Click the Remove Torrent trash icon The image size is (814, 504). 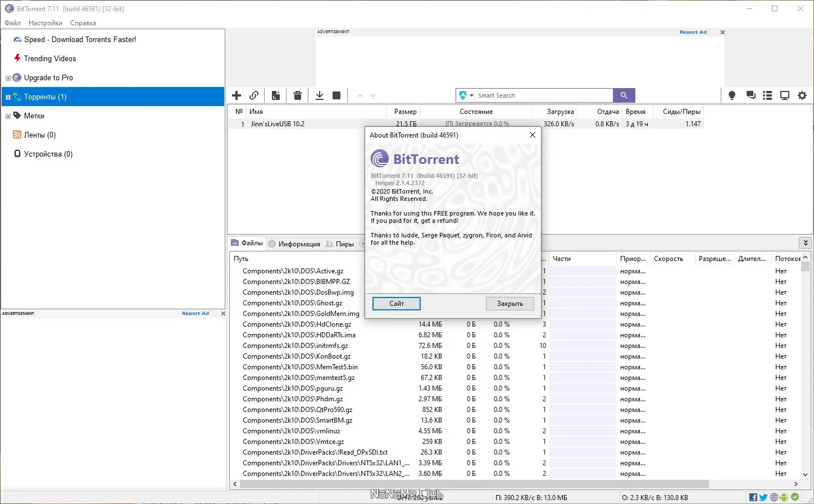coord(298,95)
